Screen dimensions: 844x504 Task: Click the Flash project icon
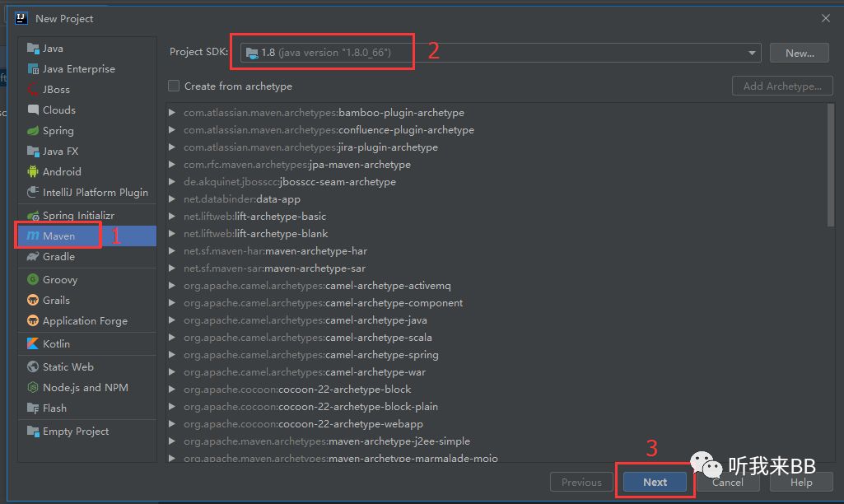tap(33, 408)
